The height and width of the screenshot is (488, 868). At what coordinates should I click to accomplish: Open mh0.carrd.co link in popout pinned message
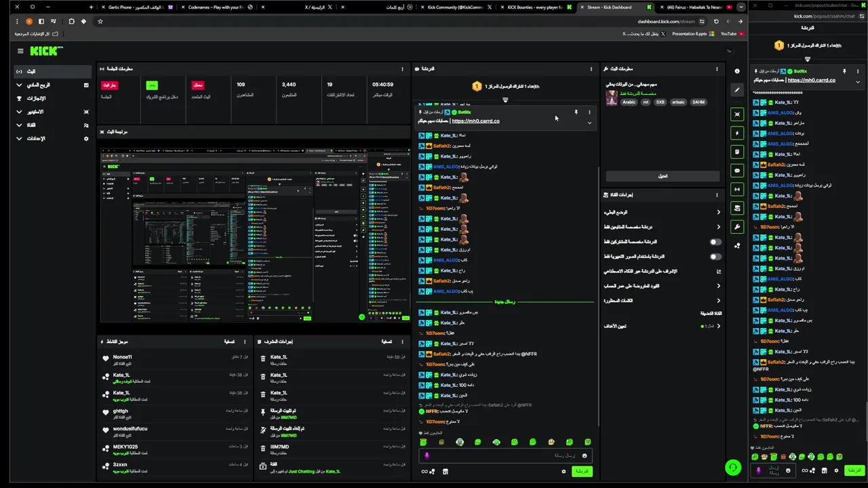[x=812, y=80]
